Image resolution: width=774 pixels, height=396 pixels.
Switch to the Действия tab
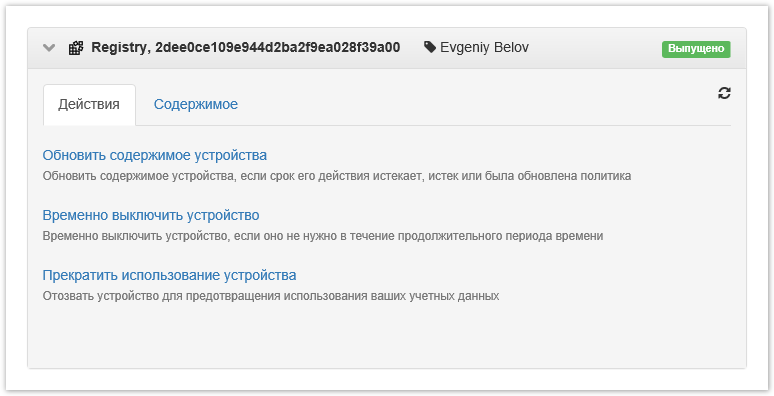89,104
